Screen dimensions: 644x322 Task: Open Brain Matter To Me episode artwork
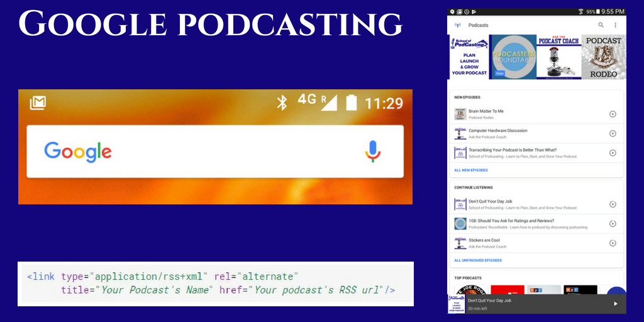(x=460, y=114)
